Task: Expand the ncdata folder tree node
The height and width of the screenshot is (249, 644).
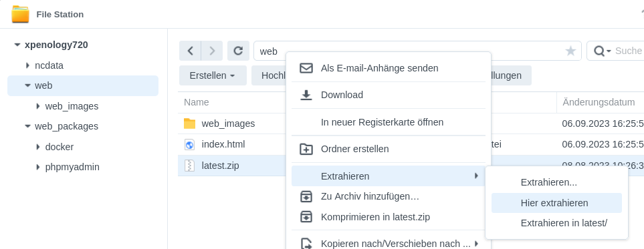Action: tap(27, 65)
